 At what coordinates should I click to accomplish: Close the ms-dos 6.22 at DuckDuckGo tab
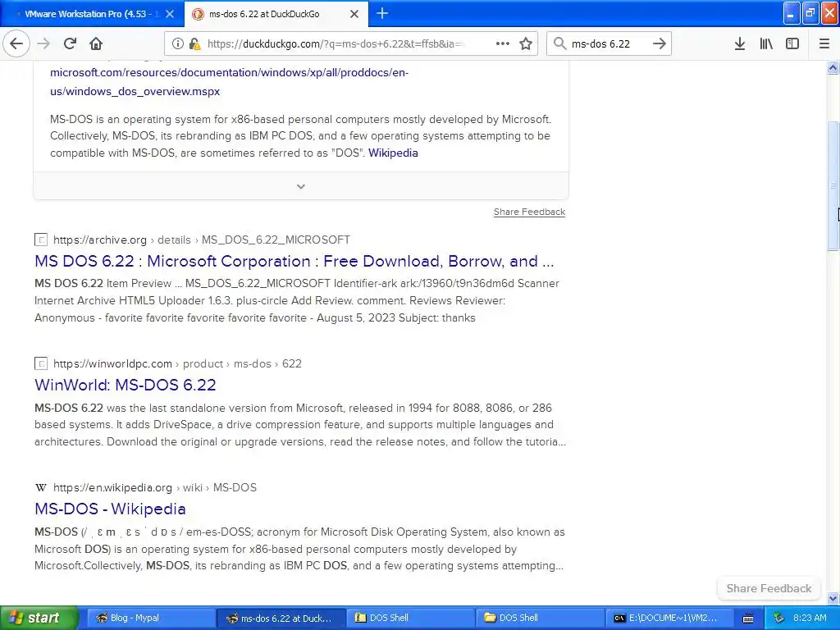[x=354, y=14]
